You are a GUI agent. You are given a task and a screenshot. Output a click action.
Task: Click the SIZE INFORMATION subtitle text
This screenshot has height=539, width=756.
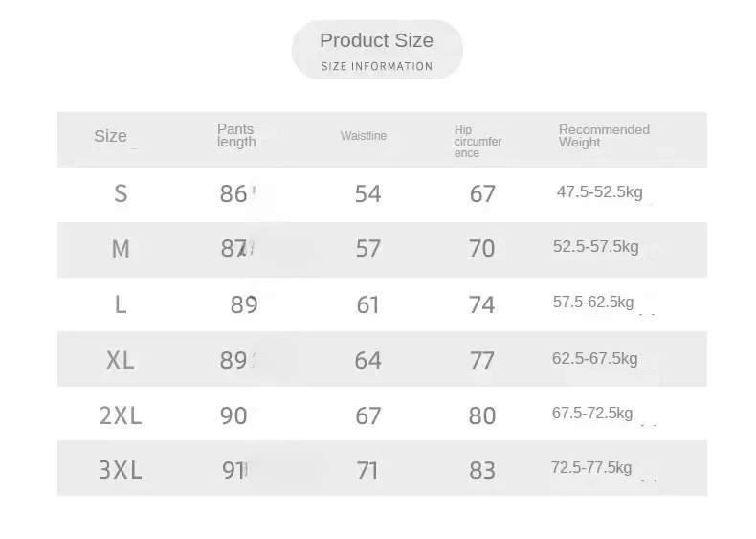click(x=377, y=67)
